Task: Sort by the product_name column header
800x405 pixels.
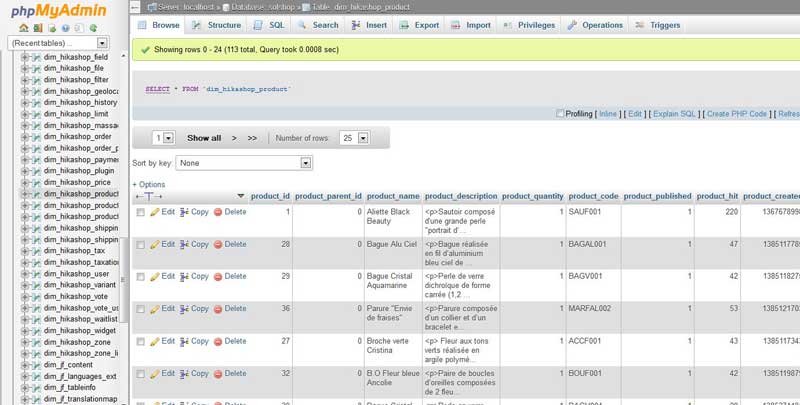Action: [393, 196]
